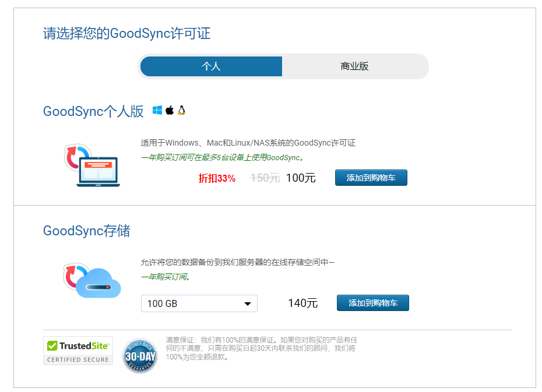Click the 满意保证 guarantee description text
Image resolution: width=542 pixels, height=392 pixels.
261,348
